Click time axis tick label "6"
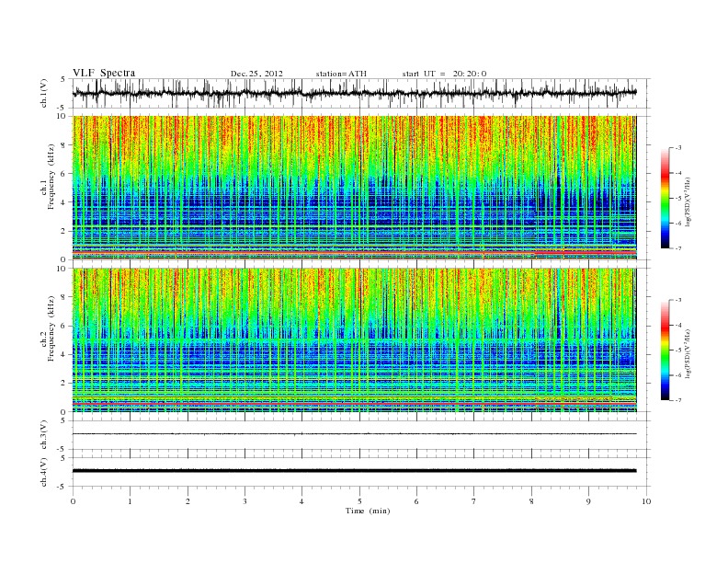 [416, 501]
